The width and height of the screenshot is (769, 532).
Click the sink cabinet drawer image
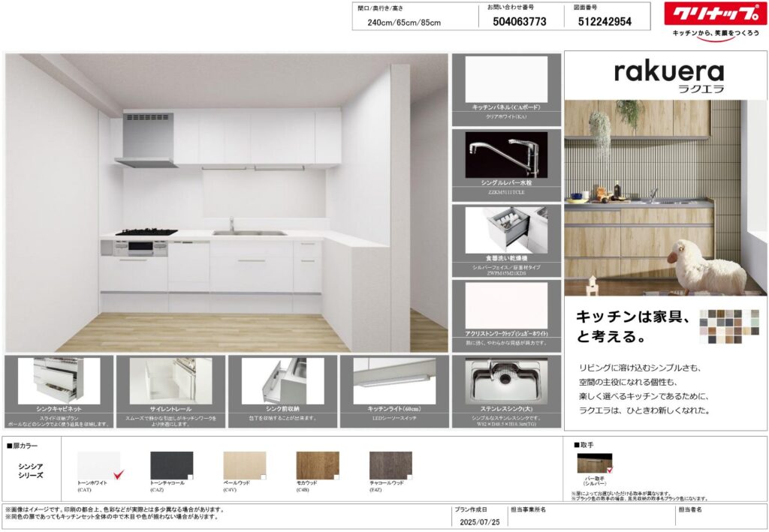(x=59, y=380)
